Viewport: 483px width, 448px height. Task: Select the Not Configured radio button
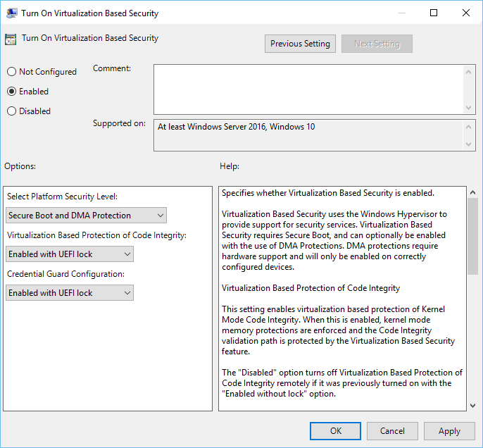[11, 72]
